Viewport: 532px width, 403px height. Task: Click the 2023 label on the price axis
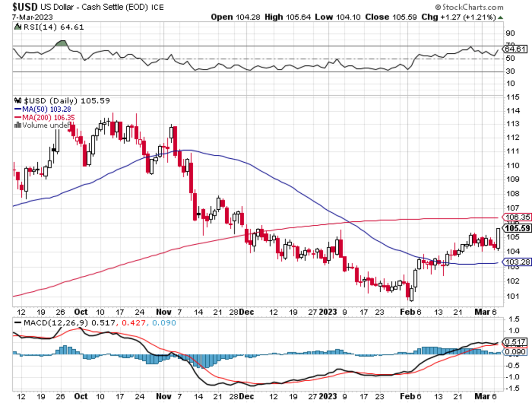click(328, 312)
